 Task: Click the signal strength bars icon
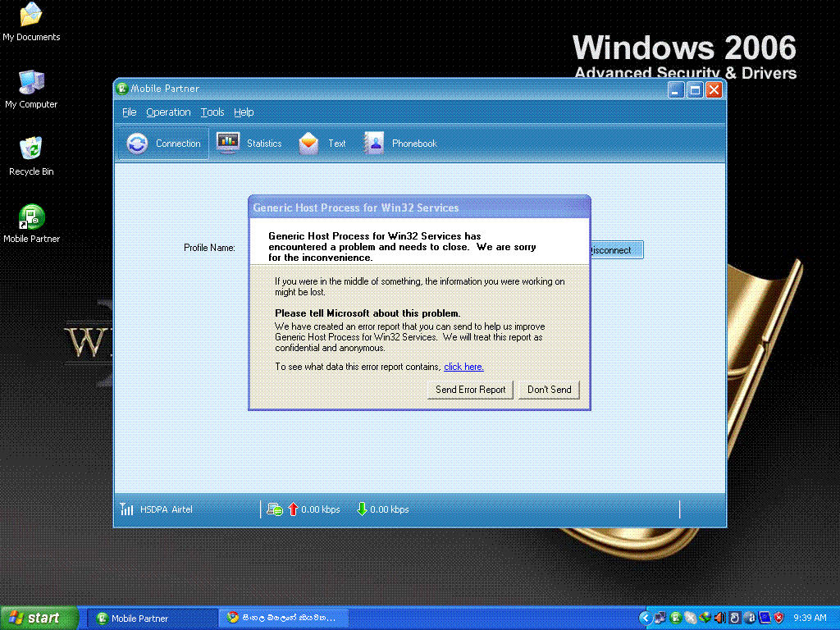coord(126,509)
